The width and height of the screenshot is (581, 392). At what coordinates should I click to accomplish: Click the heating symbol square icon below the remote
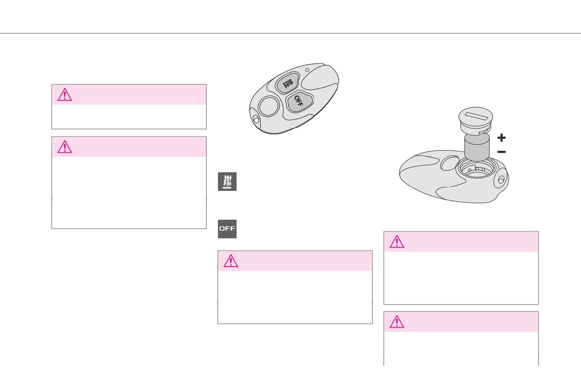click(x=227, y=181)
